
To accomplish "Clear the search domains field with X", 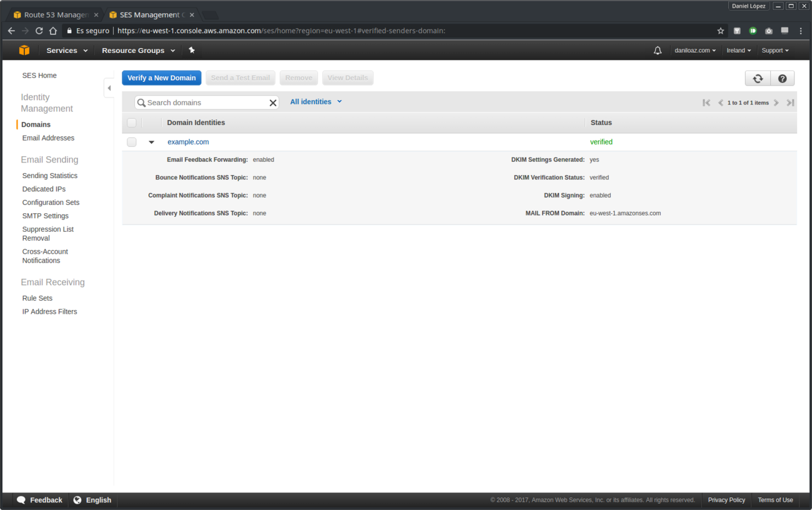I will pos(273,103).
